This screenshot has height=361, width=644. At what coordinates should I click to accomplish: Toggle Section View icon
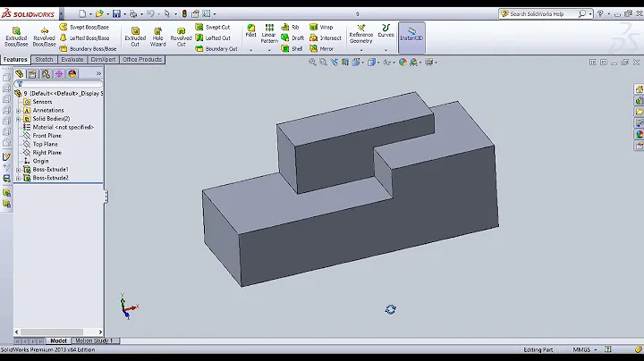click(345, 62)
